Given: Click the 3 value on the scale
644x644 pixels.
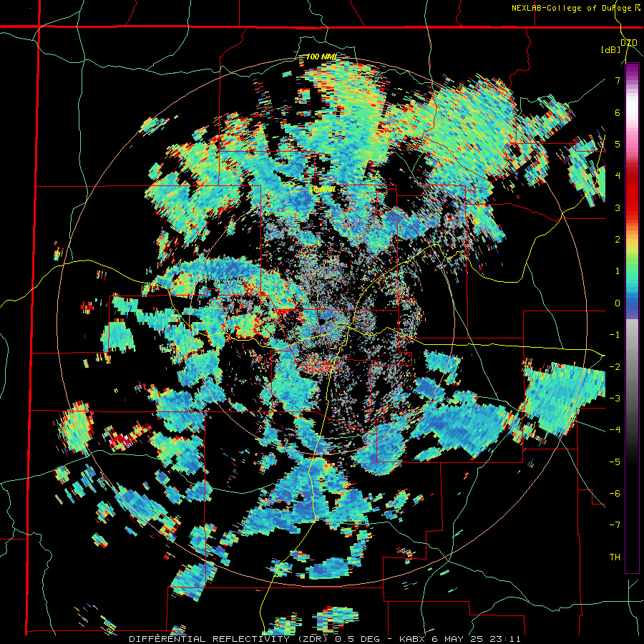Looking at the screenshot, I should coord(618,208).
